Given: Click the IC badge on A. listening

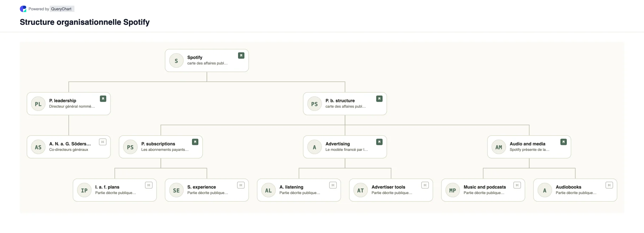Looking at the screenshot, I should point(333,185).
